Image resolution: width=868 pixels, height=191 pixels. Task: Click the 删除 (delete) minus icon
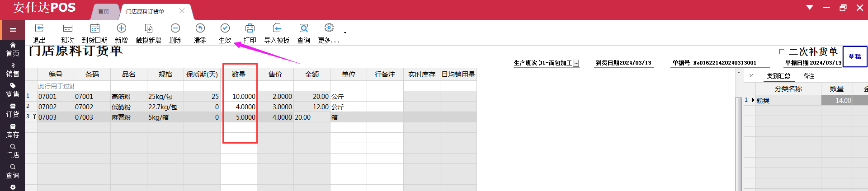pos(175,28)
